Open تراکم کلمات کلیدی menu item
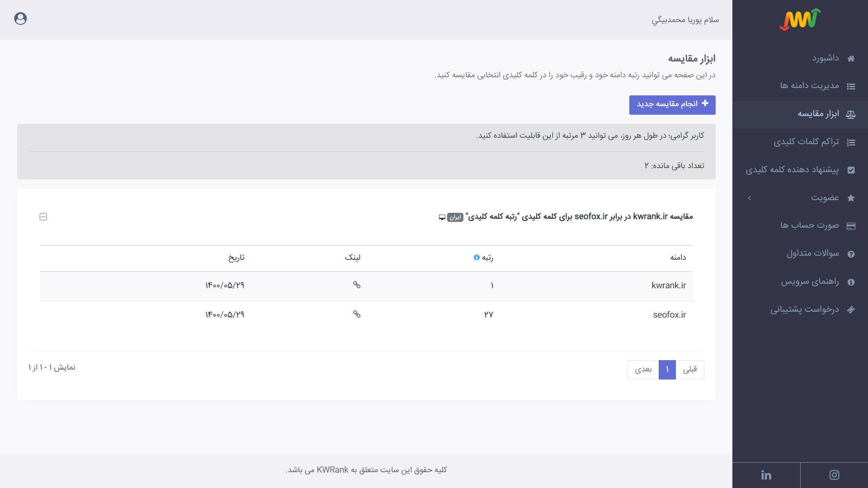 click(800, 142)
